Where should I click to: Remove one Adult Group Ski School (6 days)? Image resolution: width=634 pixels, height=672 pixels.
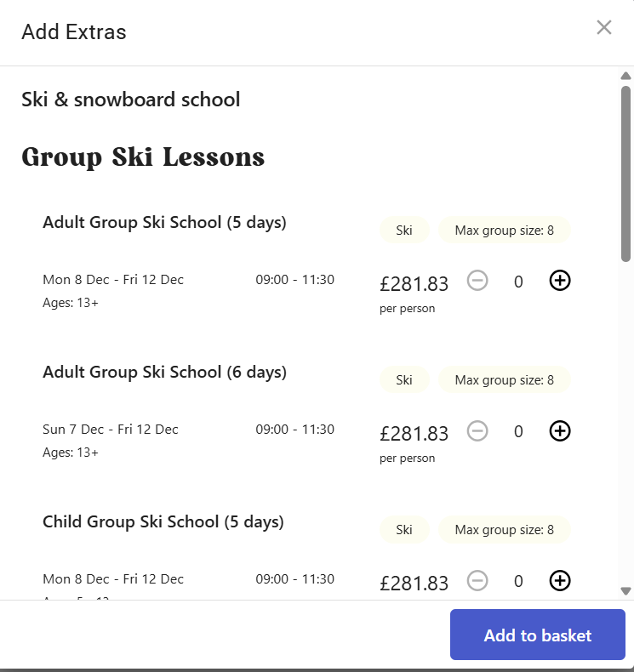pos(478,431)
